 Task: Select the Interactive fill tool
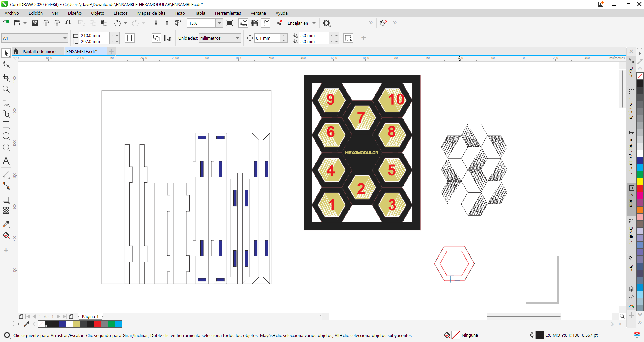tap(6, 235)
